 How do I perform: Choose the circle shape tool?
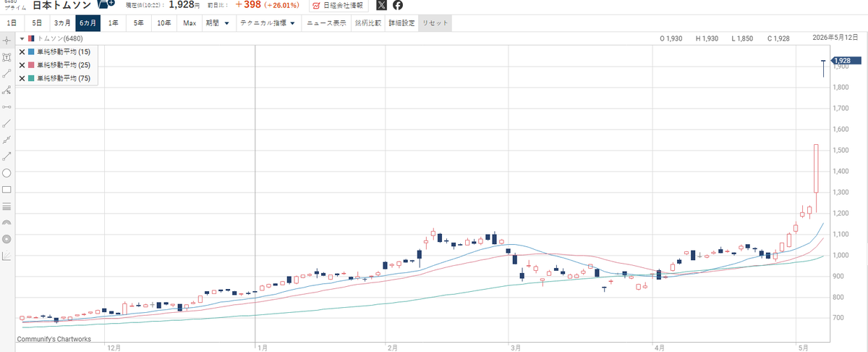coord(7,173)
